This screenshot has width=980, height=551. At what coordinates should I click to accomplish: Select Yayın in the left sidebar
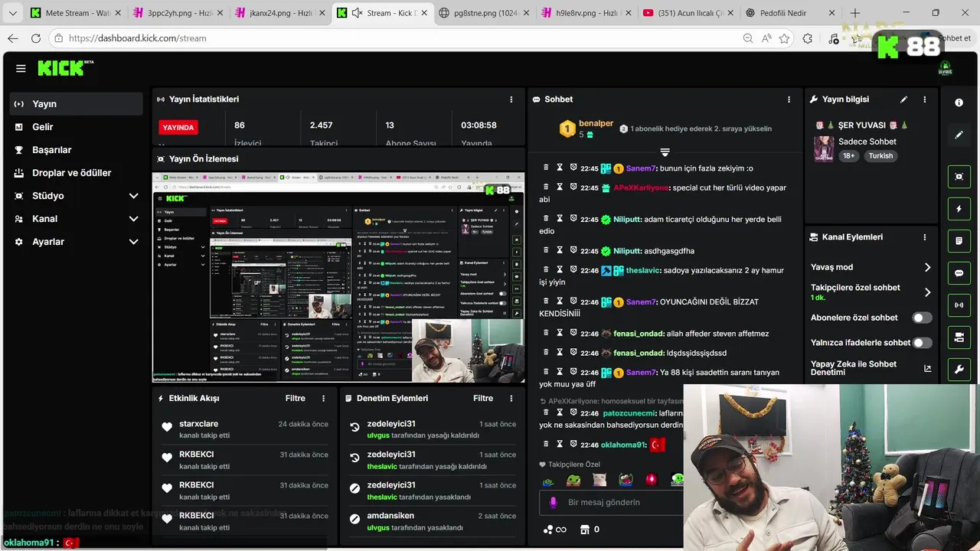tap(76, 104)
